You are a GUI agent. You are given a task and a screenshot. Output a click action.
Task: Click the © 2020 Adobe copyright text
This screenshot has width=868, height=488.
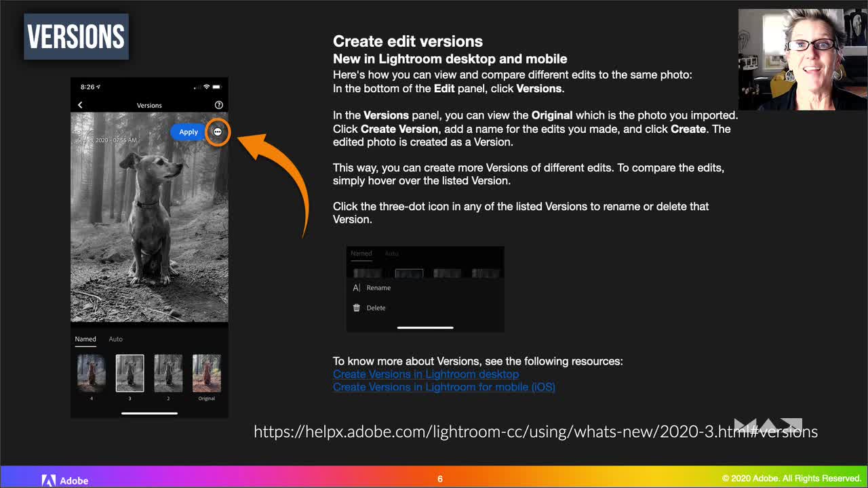pos(791,479)
